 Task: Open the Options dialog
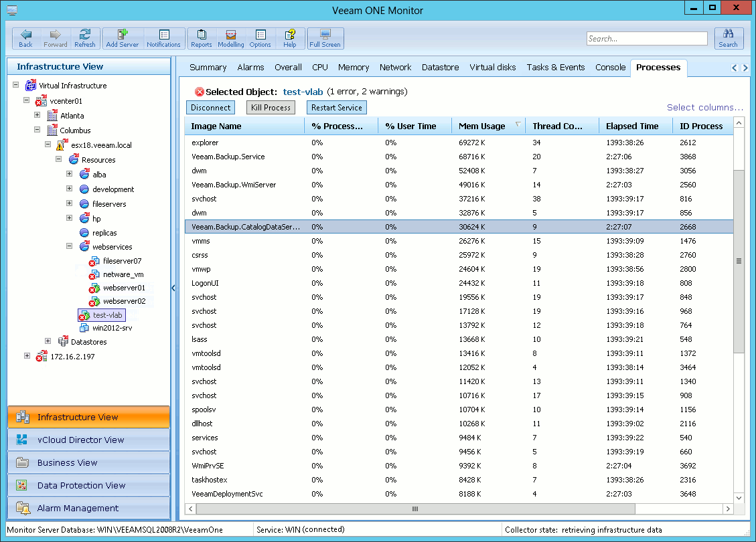click(x=260, y=38)
